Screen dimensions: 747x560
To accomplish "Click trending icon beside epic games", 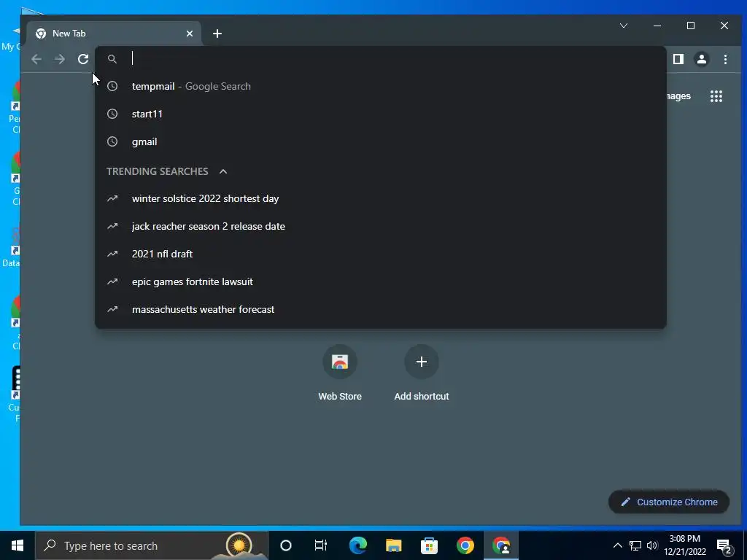I will (112, 281).
